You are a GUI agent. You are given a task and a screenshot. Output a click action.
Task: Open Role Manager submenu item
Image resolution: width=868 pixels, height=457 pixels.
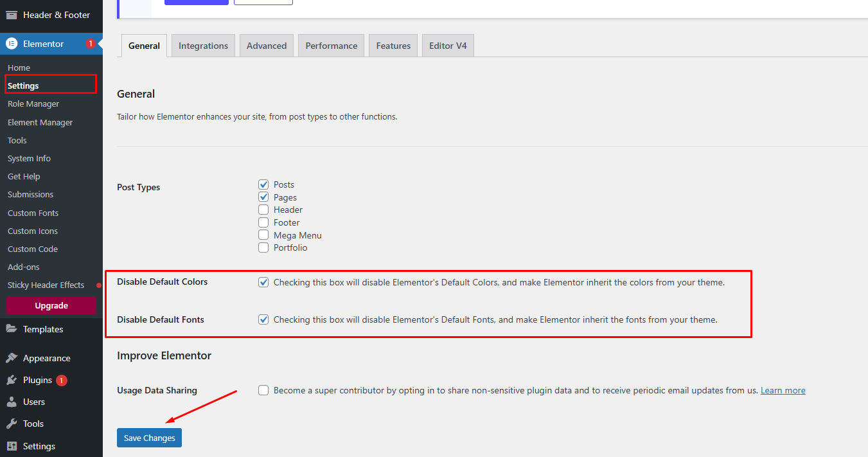33,103
